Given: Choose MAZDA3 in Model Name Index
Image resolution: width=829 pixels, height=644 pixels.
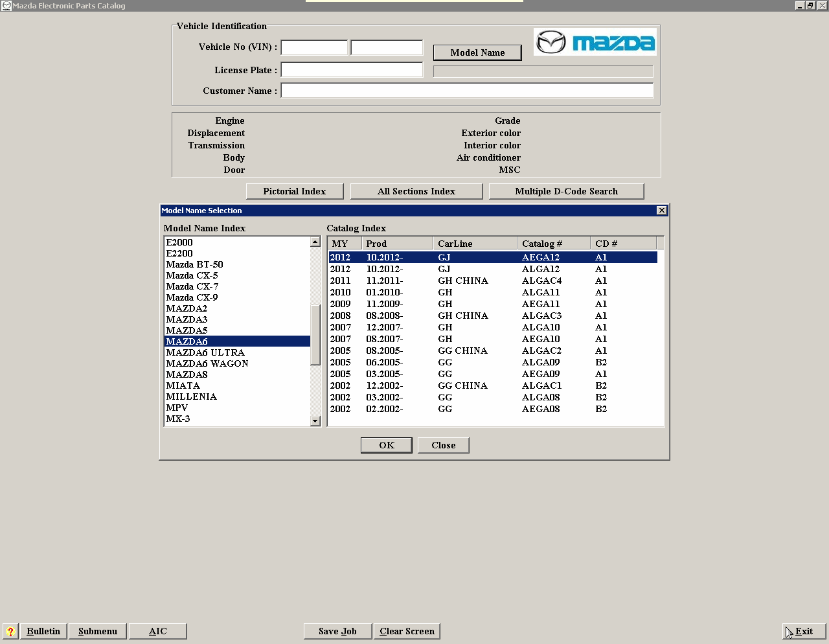Looking at the screenshot, I should (x=187, y=319).
